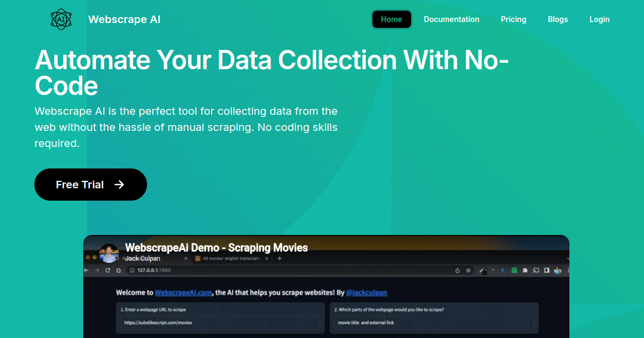Visit the Blogs section
The height and width of the screenshot is (338, 644).
pyautogui.click(x=558, y=19)
